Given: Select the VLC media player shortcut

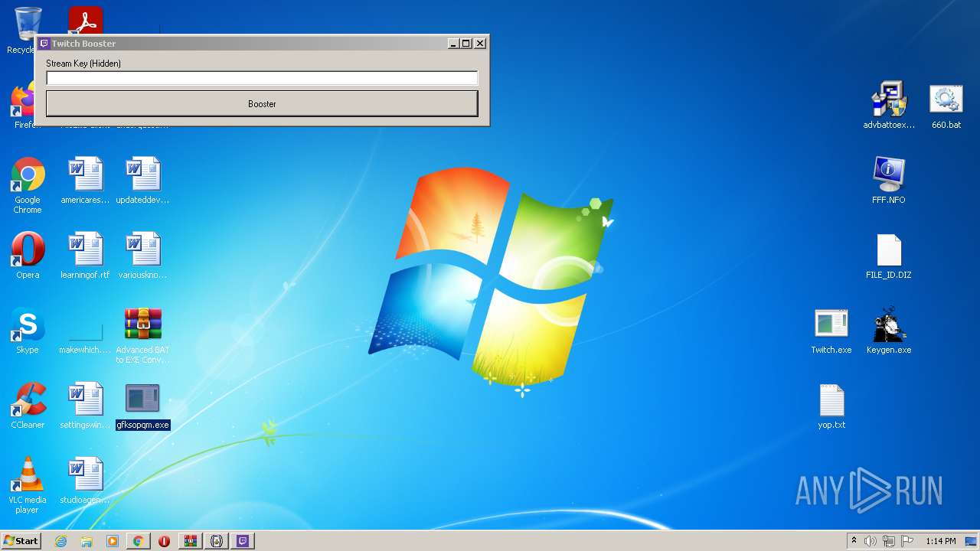Looking at the screenshot, I should point(28,486).
